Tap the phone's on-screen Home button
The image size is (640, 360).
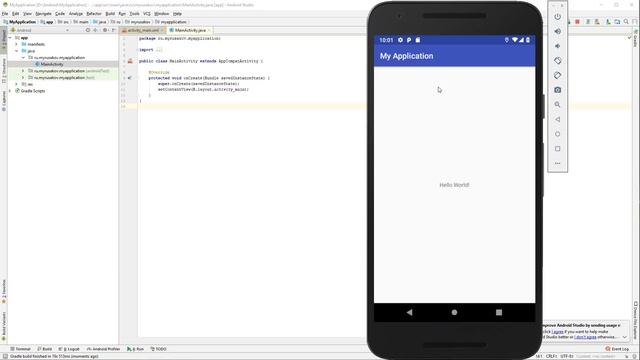(x=454, y=312)
